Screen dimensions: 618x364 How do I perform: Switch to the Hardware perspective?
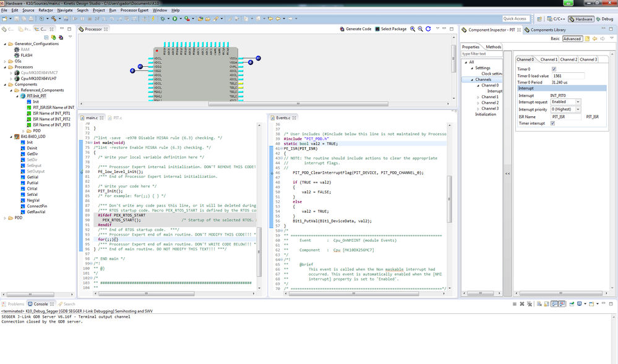[x=580, y=19]
